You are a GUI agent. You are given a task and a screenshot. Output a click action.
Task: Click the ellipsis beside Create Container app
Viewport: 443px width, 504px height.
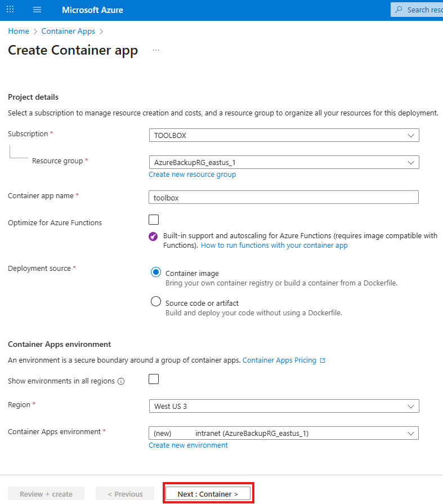click(156, 50)
